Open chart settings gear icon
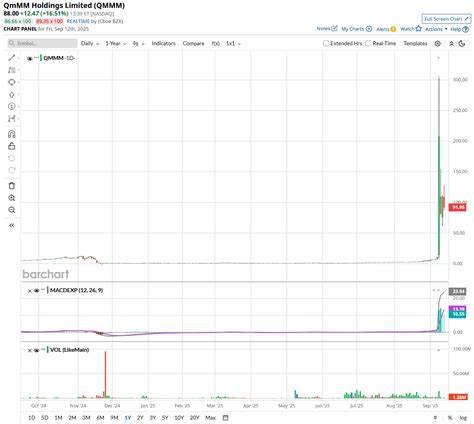Viewport: 474px width, 424px height. (x=438, y=44)
